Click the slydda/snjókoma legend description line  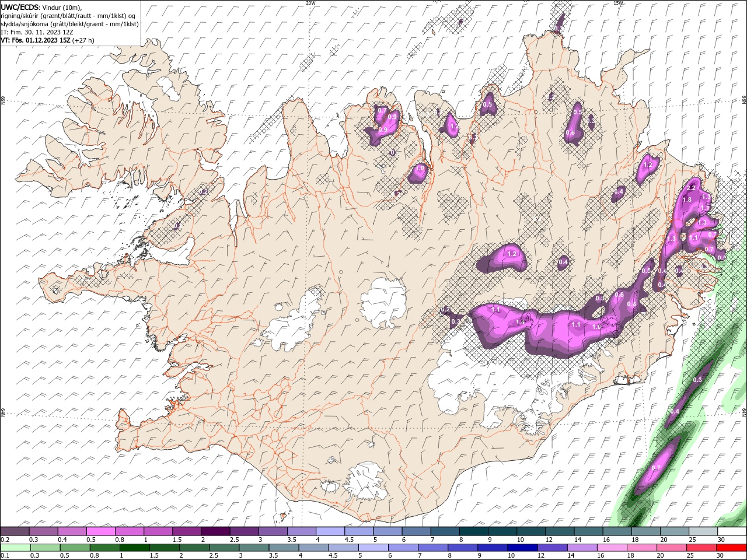coord(69,24)
